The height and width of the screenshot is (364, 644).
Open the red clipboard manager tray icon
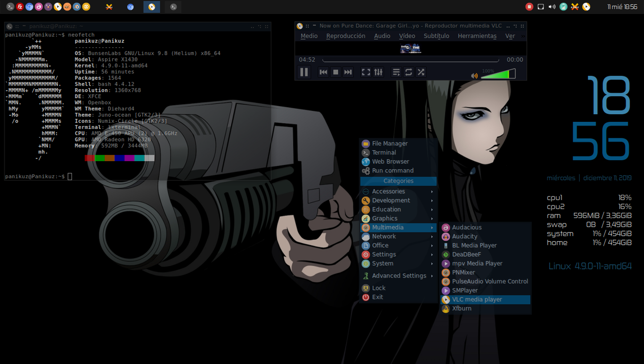[529, 7]
